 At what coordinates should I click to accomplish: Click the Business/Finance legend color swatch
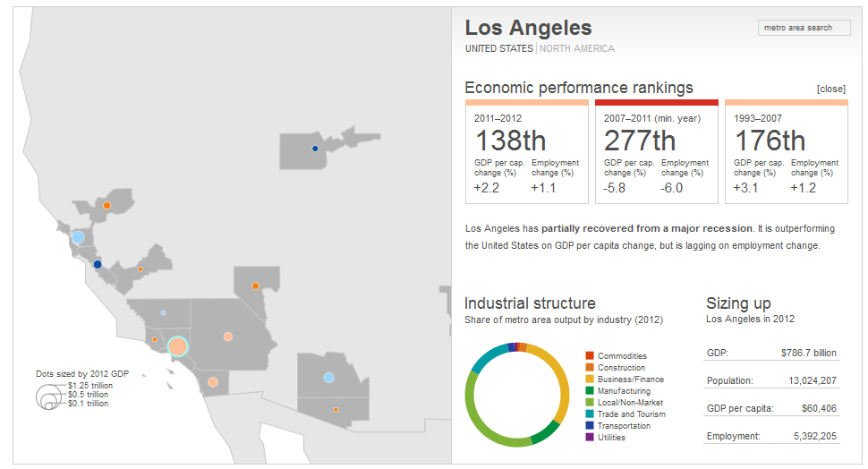[590, 379]
